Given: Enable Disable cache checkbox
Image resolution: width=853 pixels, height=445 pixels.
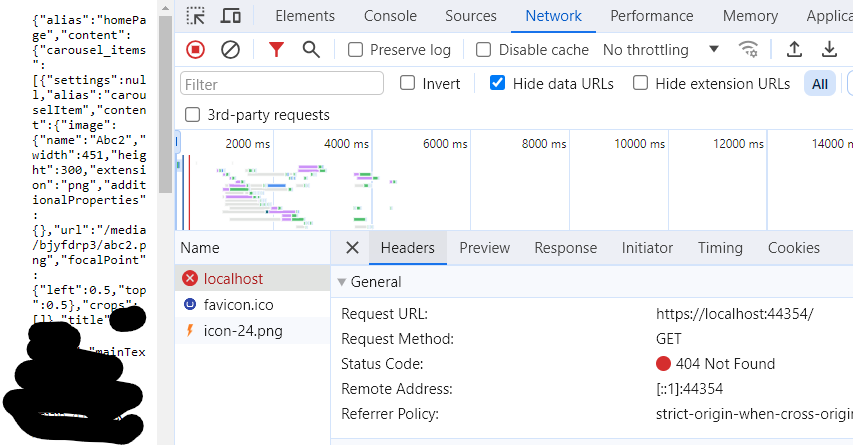Looking at the screenshot, I should pos(483,50).
